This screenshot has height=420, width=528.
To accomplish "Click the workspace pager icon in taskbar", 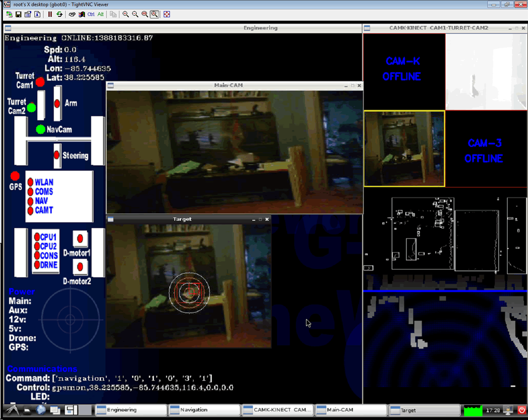I will pyautogui.click(x=78, y=410).
